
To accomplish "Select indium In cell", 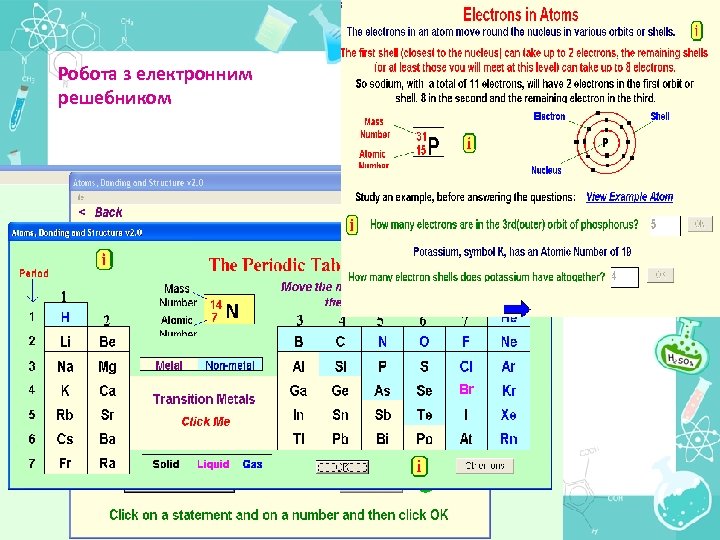I will click(x=298, y=415).
